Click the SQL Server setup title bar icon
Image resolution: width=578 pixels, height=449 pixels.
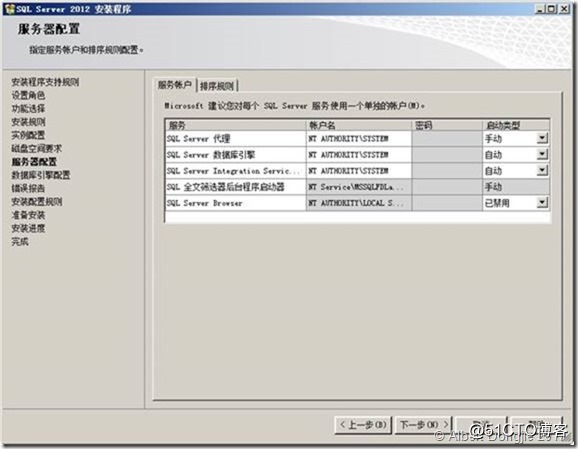click(x=10, y=9)
